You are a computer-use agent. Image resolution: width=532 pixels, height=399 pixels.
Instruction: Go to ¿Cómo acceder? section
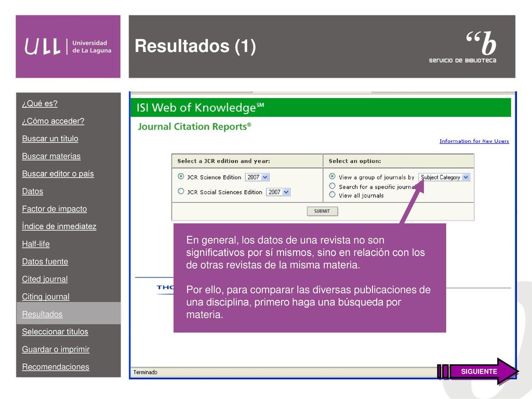[53, 121]
